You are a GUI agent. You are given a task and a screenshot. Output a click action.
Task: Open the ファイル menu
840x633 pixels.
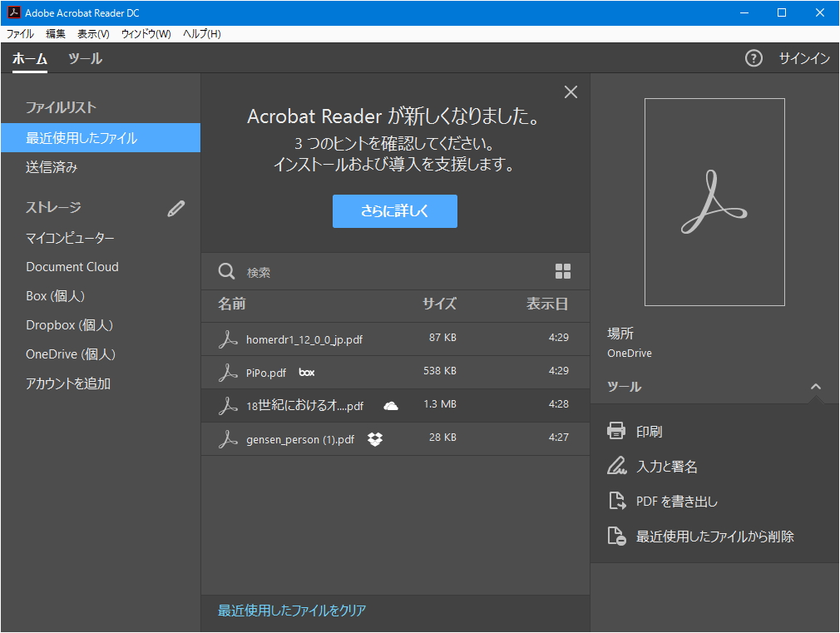pyautogui.click(x=19, y=33)
